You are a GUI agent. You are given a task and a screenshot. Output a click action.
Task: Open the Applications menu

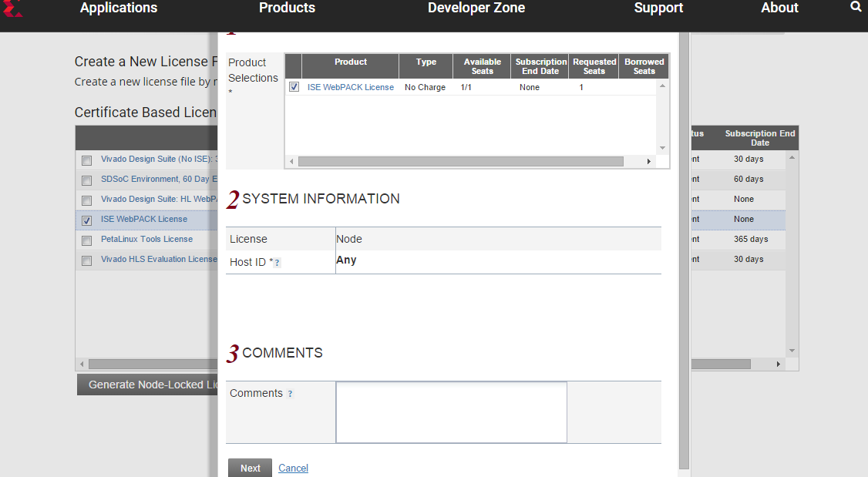(x=119, y=8)
